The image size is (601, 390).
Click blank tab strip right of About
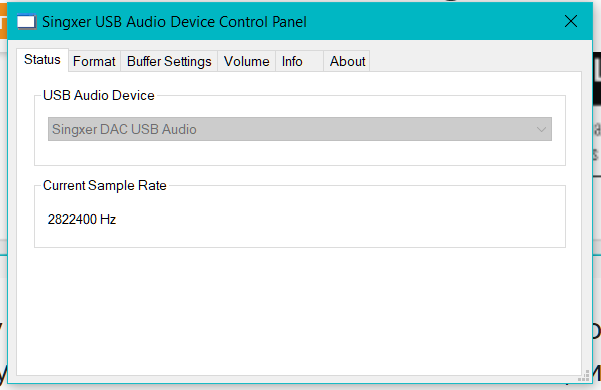click(475, 61)
